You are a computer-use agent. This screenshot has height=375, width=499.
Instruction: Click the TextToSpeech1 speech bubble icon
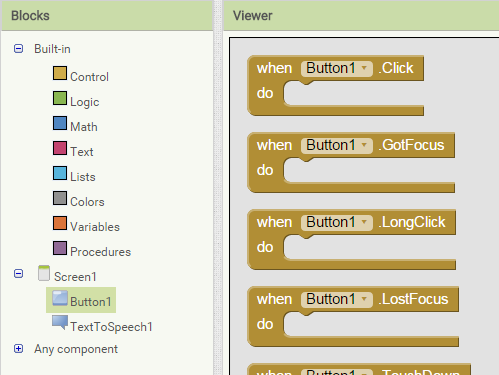point(60,322)
